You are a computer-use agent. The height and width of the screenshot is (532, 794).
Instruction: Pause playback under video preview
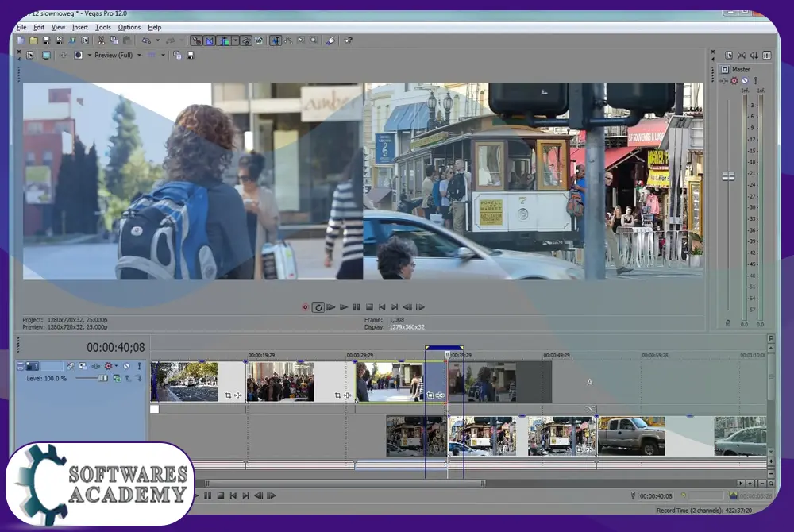point(357,307)
